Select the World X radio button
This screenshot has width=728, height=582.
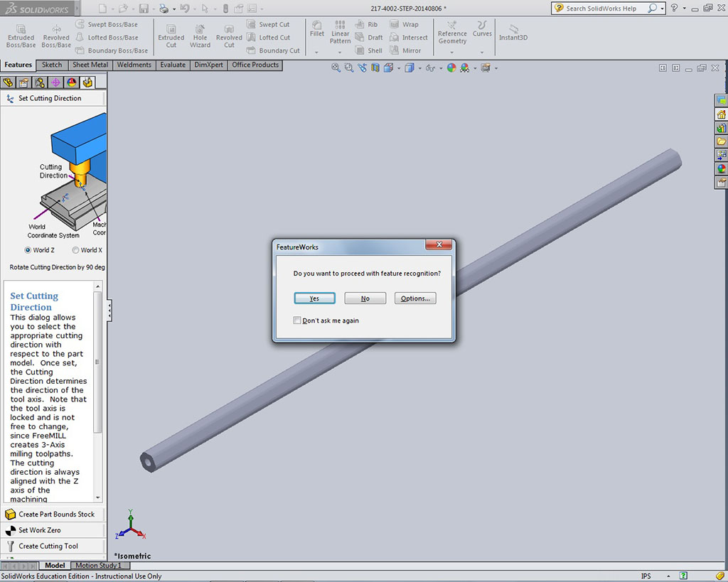75,250
